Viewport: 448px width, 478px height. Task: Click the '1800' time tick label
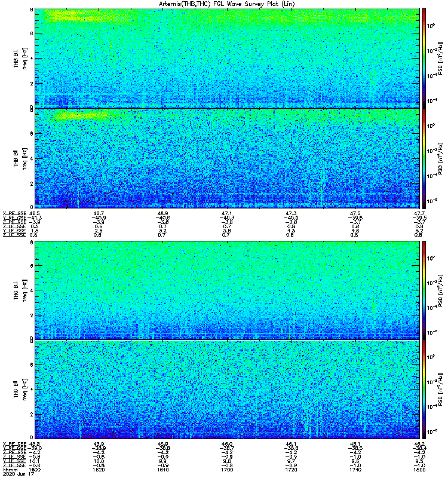(x=419, y=470)
